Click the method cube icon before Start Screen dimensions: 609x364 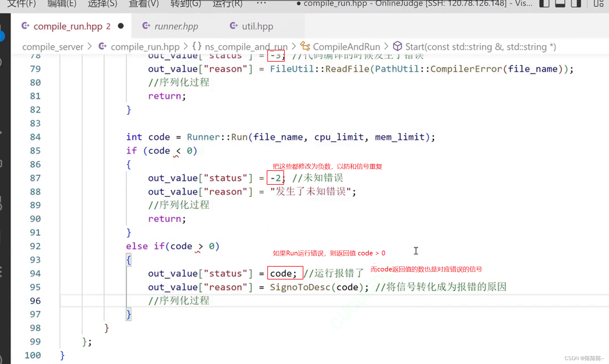pyautogui.click(x=398, y=46)
